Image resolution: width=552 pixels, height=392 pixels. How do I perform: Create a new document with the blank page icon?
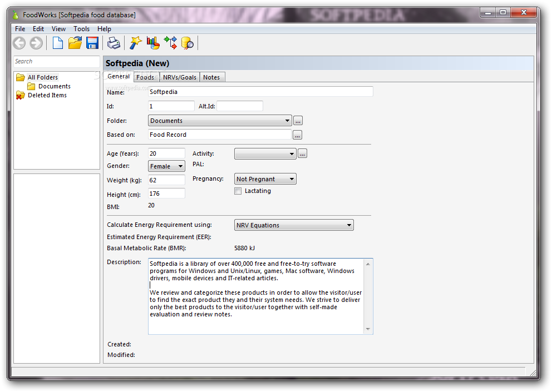coord(57,43)
